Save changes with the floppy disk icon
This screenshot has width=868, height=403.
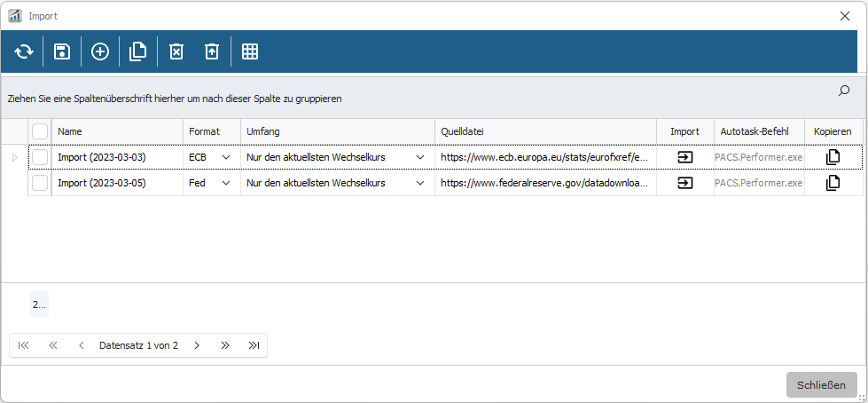click(62, 52)
